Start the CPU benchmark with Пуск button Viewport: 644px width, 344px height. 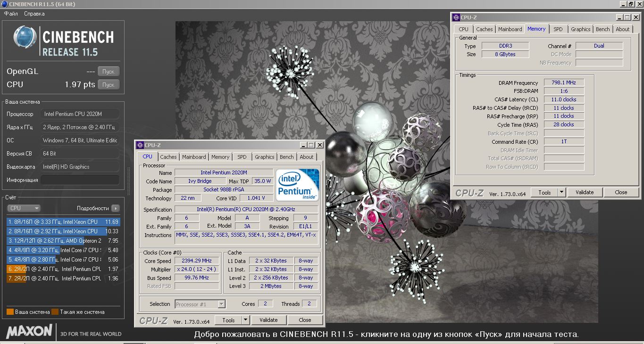109,85
